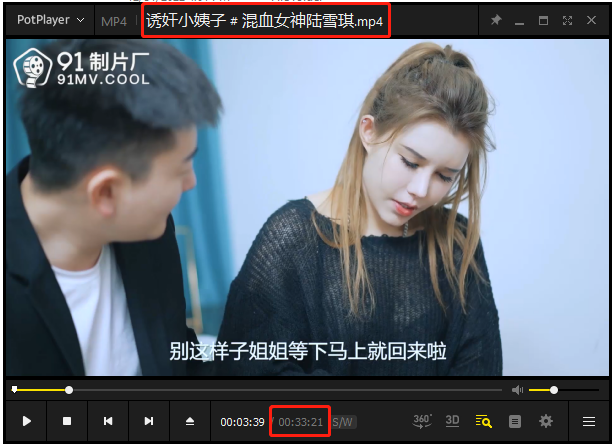
Task: Switch to fullscreen with the expand icon
Action: pos(568,20)
